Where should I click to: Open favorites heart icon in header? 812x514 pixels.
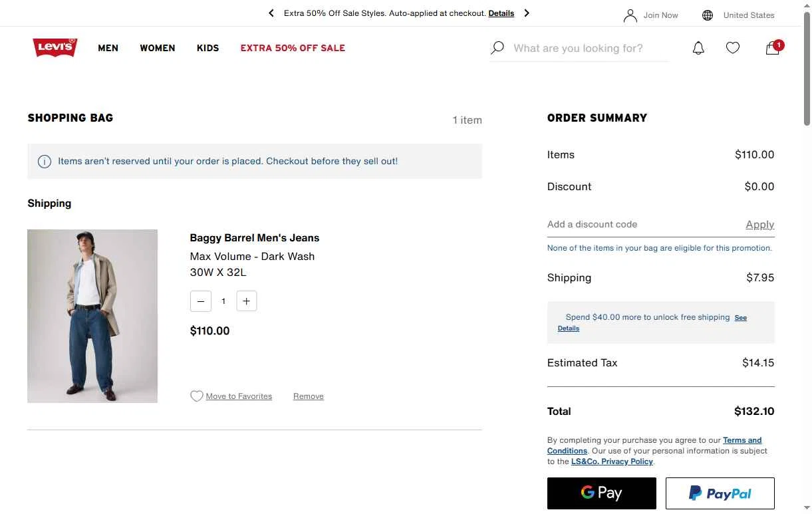[732, 48]
